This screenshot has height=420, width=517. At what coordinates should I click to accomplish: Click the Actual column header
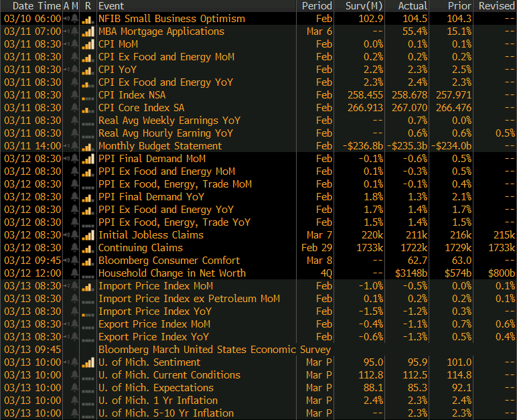(x=412, y=6)
